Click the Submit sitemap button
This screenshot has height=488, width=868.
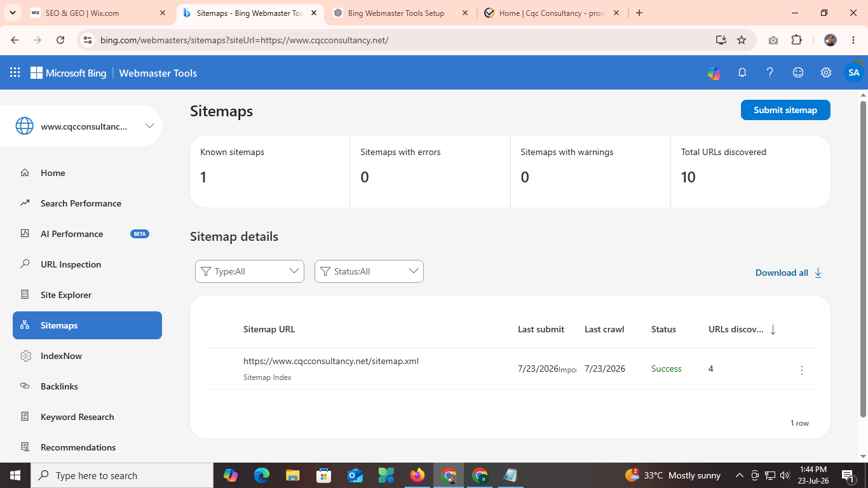pos(785,110)
